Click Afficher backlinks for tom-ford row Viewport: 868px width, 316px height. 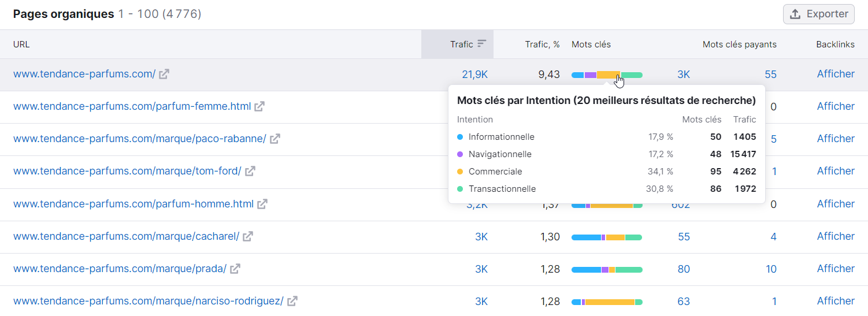coord(836,171)
